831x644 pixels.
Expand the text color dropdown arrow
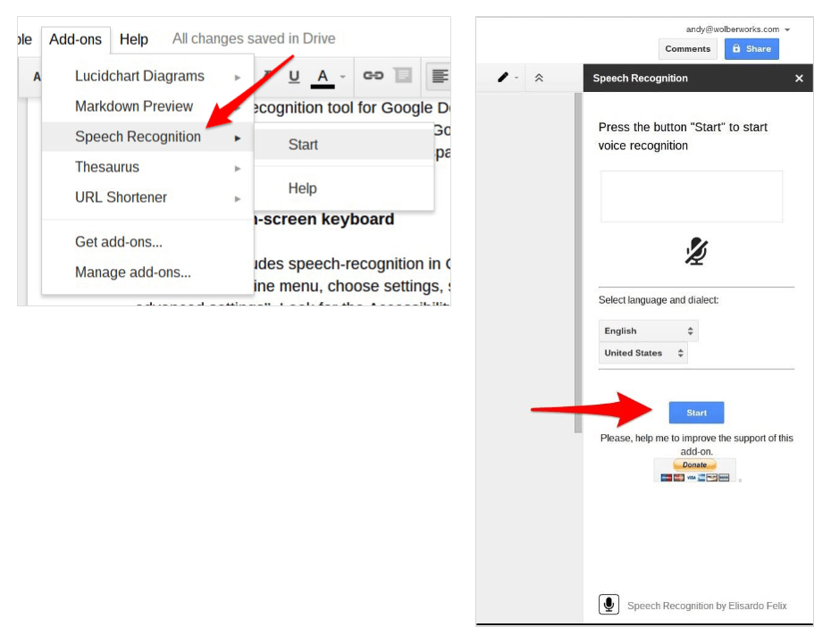[x=342, y=77]
